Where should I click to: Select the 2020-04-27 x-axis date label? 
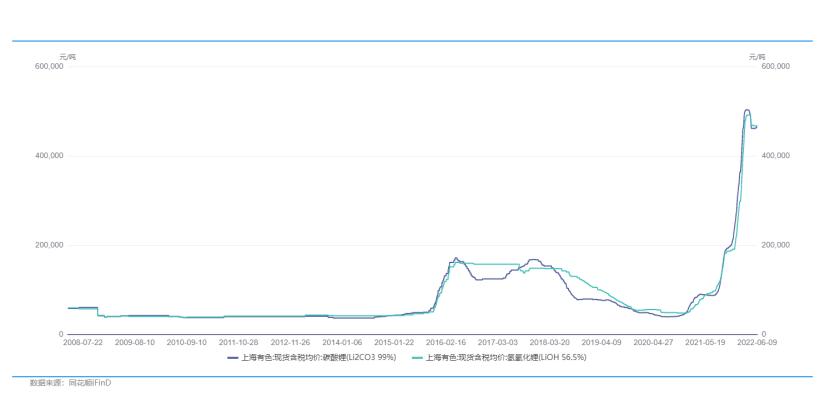pyautogui.click(x=653, y=342)
